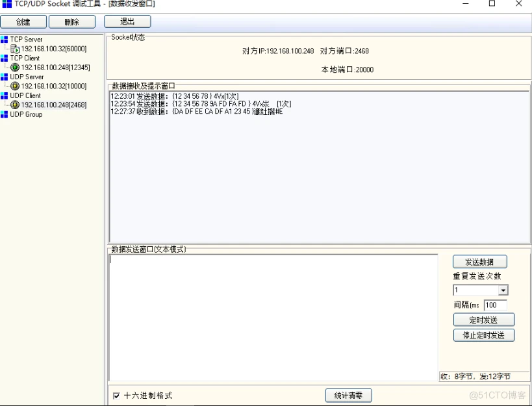Image resolution: width=532 pixels, height=406 pixels.
Task: Click the interval input field showing 100
Action: point(496,305)
